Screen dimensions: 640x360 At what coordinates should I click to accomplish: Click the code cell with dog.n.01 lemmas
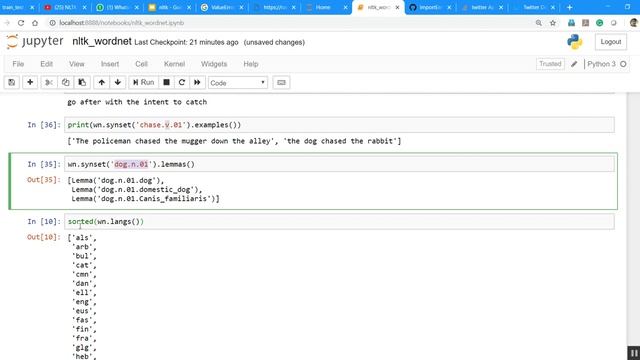pos(339,164)
